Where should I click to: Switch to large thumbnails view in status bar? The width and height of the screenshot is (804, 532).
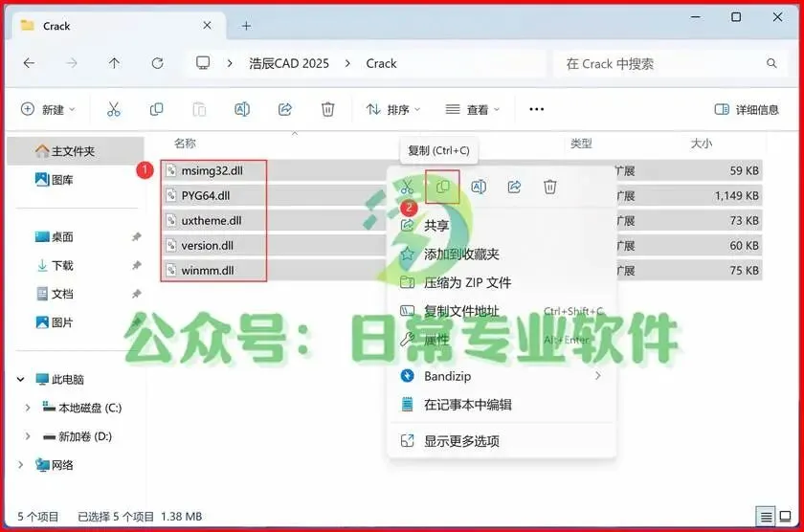[x=786, y=516]
